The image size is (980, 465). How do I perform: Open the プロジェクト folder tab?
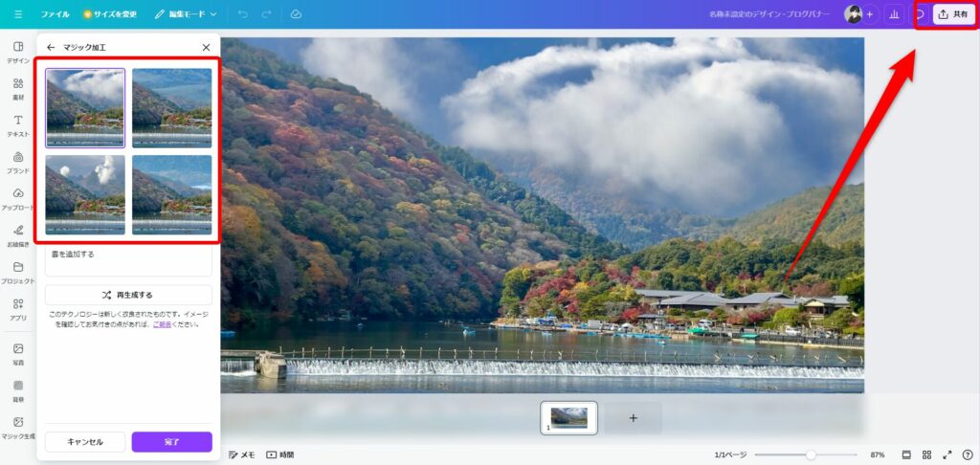pos(18,273)
